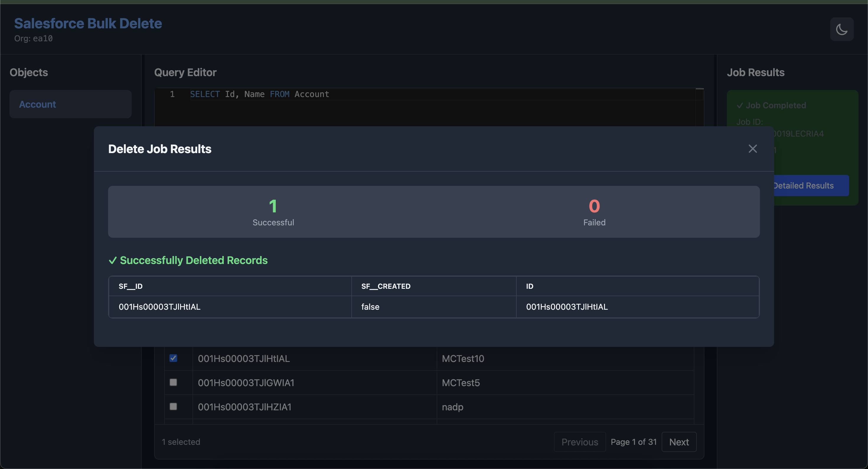
Task: Click the green Successfully Deleted Records checkmark
Action: click(112, 260)
